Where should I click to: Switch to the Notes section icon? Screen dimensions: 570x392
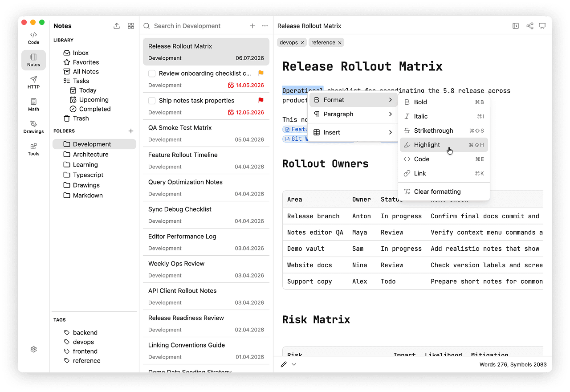click(33, 60)
